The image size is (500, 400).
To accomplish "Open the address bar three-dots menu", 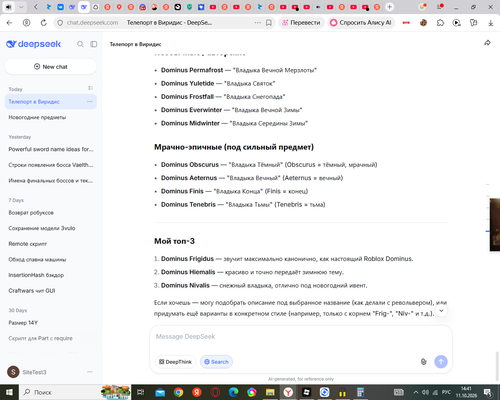I will click(x=258, y=23).
